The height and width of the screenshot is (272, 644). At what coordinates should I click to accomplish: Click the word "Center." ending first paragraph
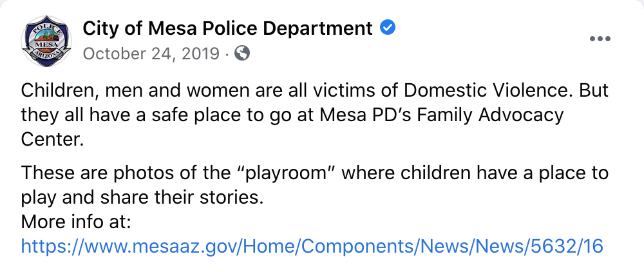52,140
